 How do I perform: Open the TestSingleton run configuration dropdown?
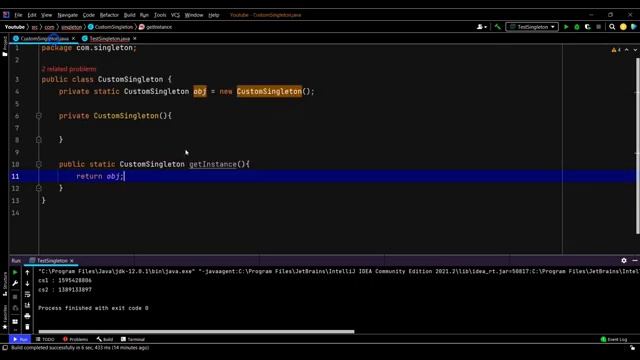tap(532, 27)
